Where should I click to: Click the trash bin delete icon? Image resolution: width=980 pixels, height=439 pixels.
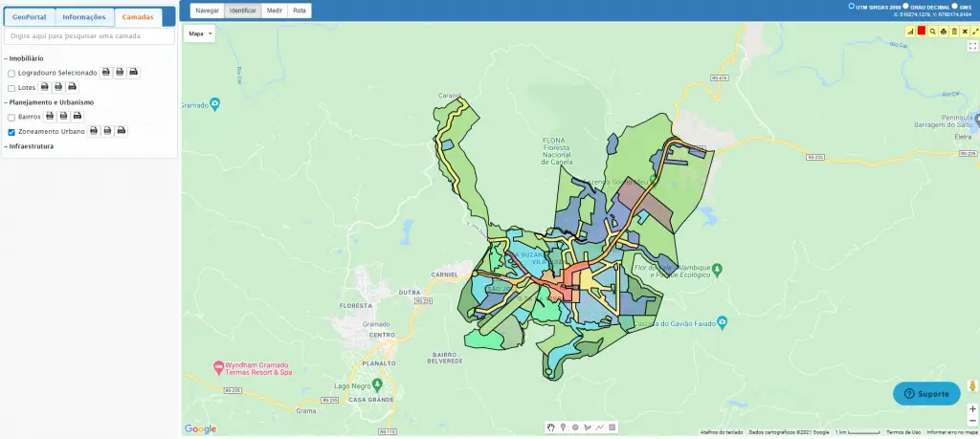point(953,32)
